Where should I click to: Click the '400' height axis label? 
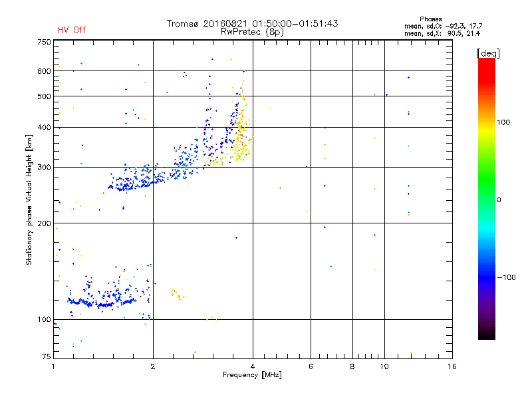(44, 128)
